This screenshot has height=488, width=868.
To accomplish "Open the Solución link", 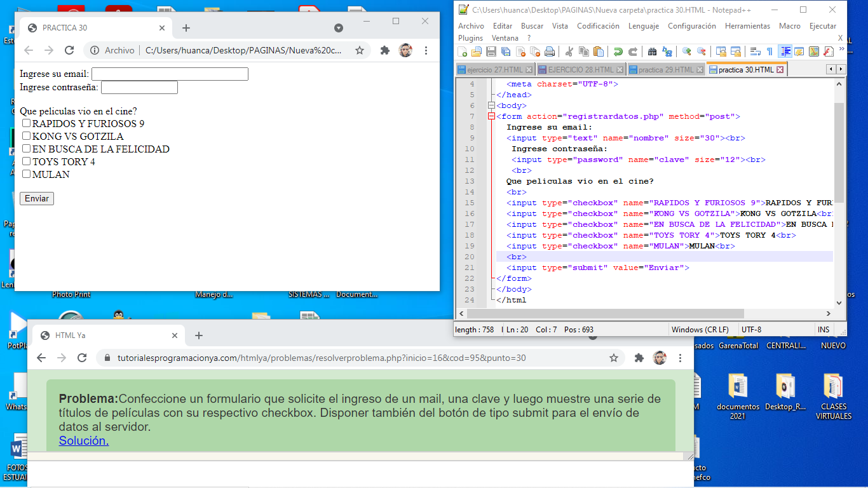I will point(84,440).
